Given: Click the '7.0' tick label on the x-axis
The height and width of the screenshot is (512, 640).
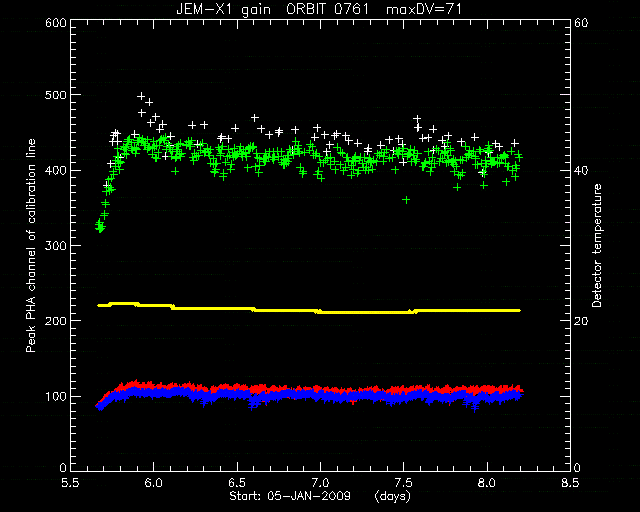Looking at the screenshot, I should pyautogui.click(x=321, y=483).
